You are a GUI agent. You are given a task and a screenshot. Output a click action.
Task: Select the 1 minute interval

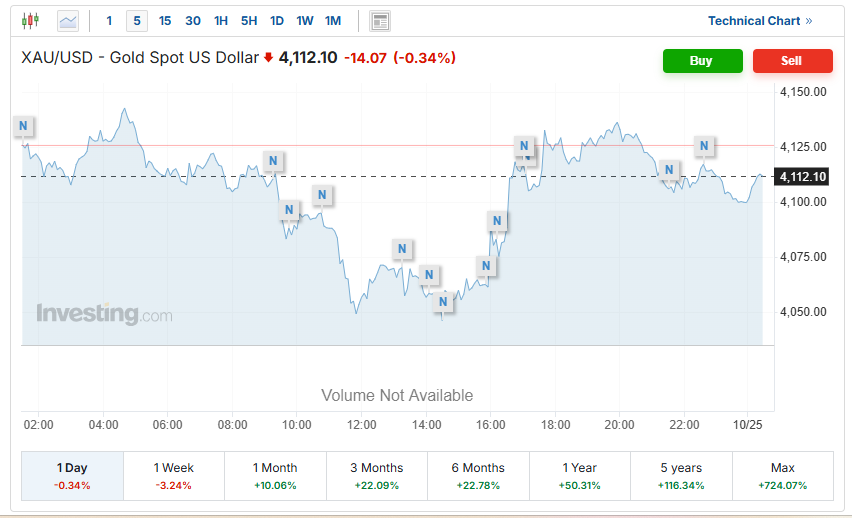(110, 20)
